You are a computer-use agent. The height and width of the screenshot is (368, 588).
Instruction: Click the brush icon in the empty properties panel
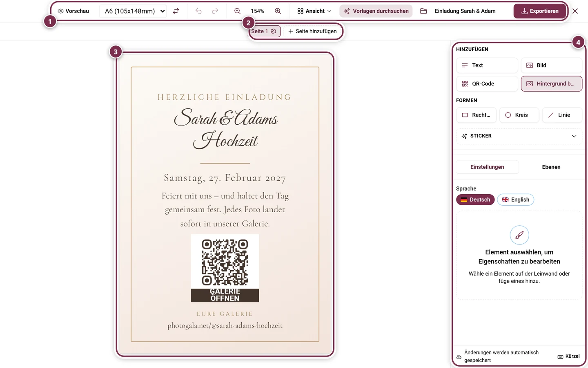[519, 235]
